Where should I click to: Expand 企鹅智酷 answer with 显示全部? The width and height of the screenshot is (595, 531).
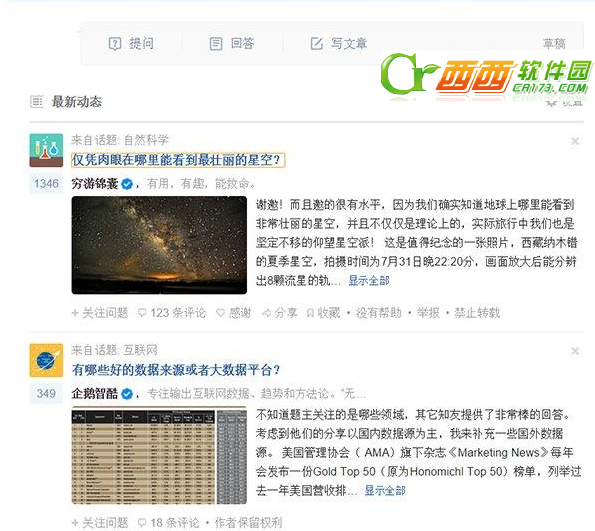click(385, 490)
